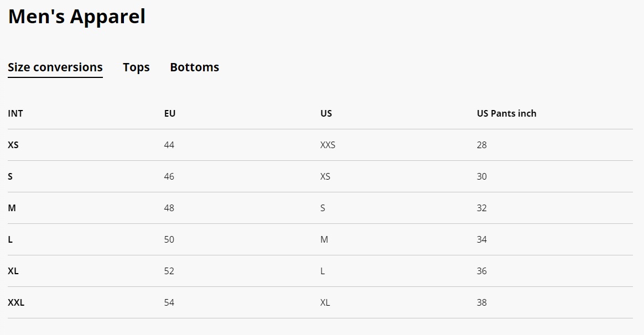644x335 pixels.
Task: Select the INT column header
Action: pyautogui.click(x=15, y=113)
